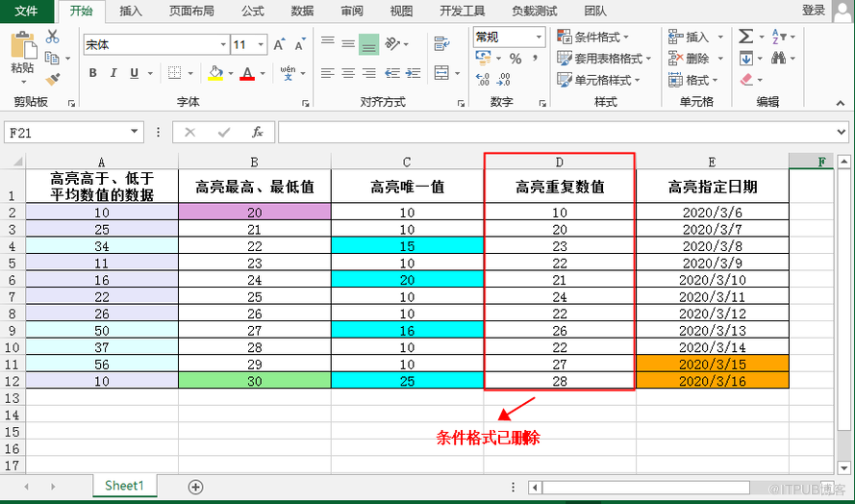855x504 pixels.
Task: Click Find and Select binoculars icon
Action: tap(779, 58)
